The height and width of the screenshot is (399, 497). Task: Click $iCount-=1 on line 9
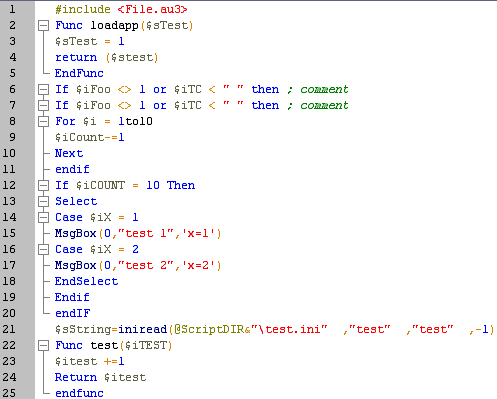pyautogui.click(x=90, y=137)
